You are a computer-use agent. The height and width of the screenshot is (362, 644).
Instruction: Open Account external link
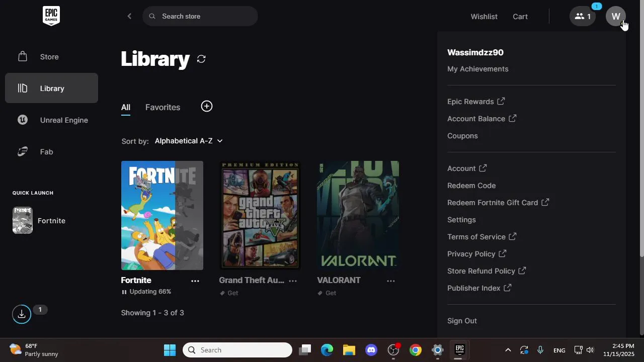point(467,168)
